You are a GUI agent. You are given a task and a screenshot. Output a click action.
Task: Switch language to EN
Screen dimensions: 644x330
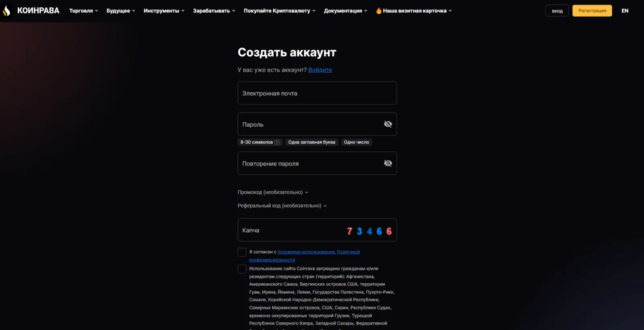point(625,11)
